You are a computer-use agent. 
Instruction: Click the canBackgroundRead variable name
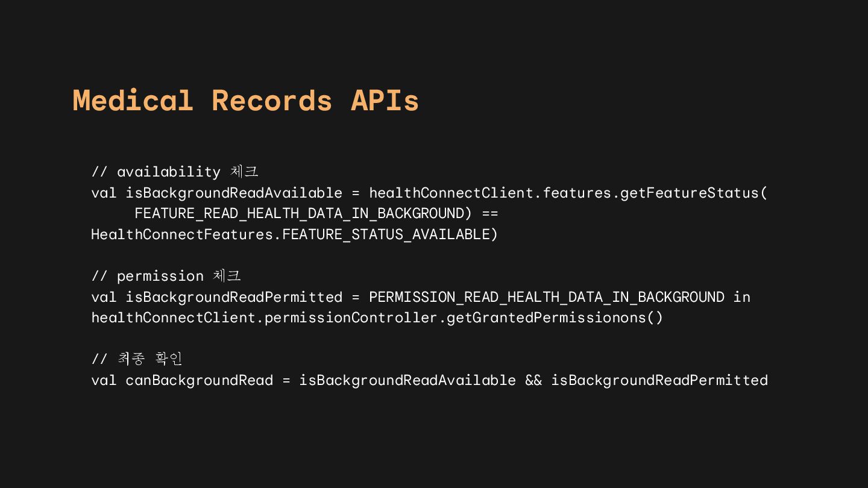coord(200,380)
